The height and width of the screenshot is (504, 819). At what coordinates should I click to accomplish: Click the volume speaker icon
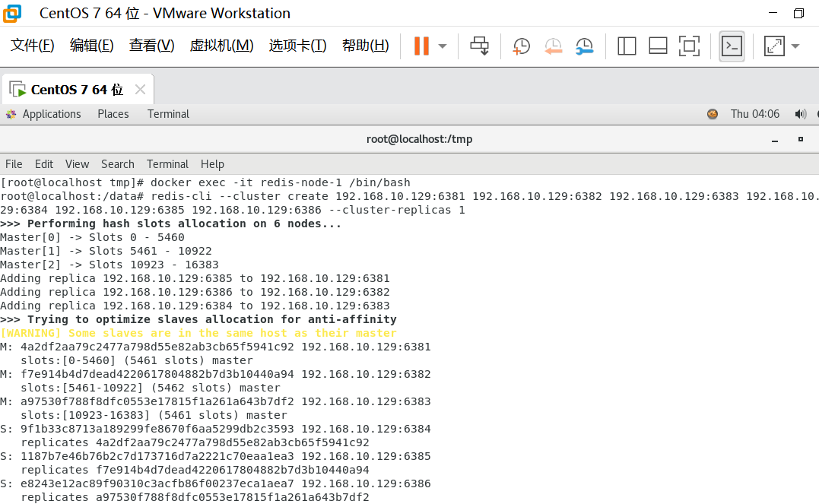[x=800, y=114]
